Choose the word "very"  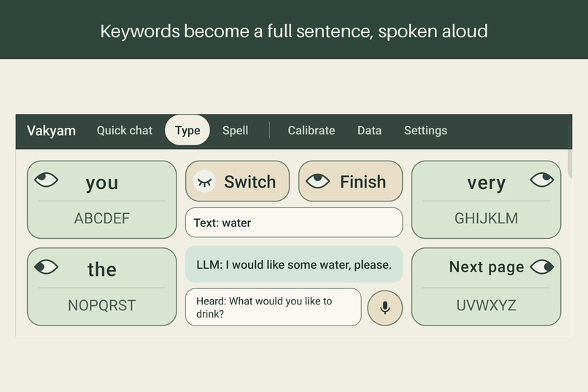point(487,182)
